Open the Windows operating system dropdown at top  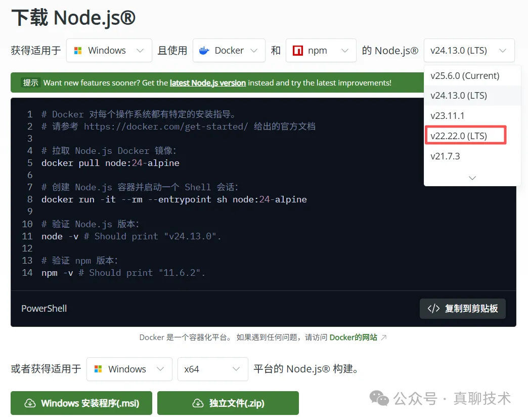pos(109,51)
